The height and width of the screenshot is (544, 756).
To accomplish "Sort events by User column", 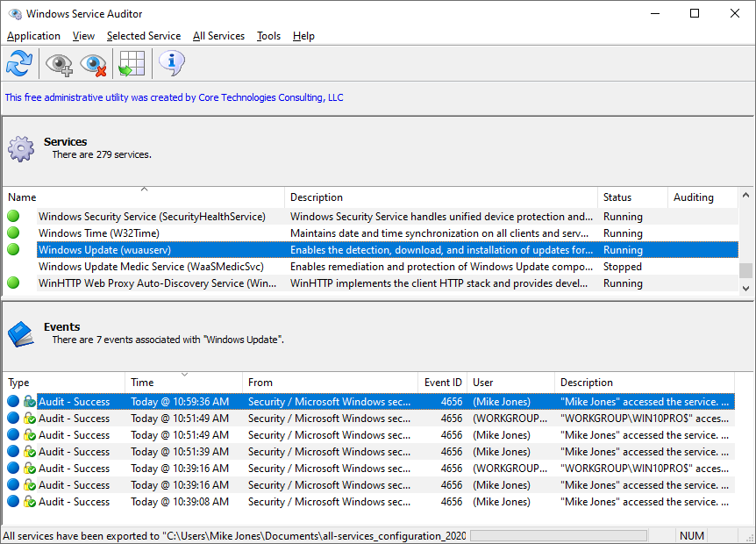I will [x=511, y=383].
